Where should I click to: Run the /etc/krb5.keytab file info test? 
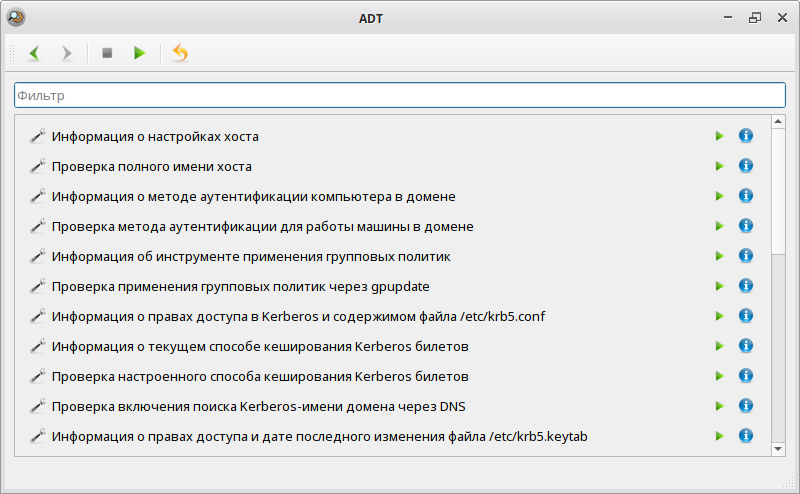719,436
